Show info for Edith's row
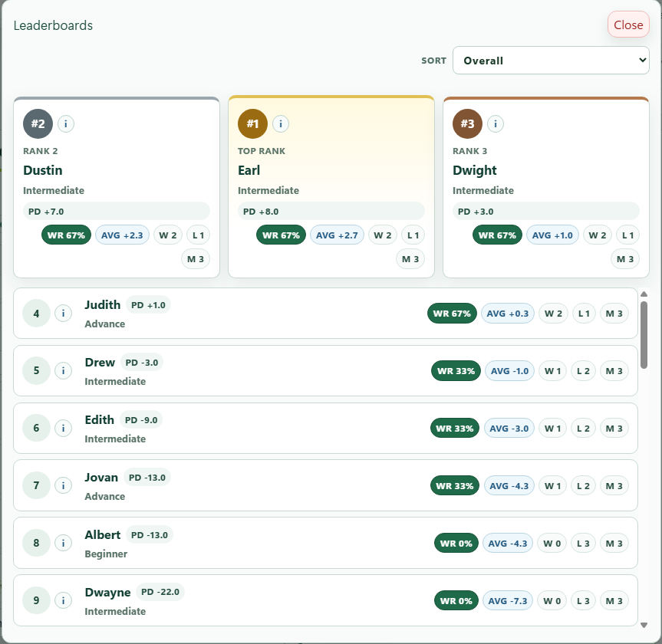Screen dimensions: 662x644 coord(64,428)
